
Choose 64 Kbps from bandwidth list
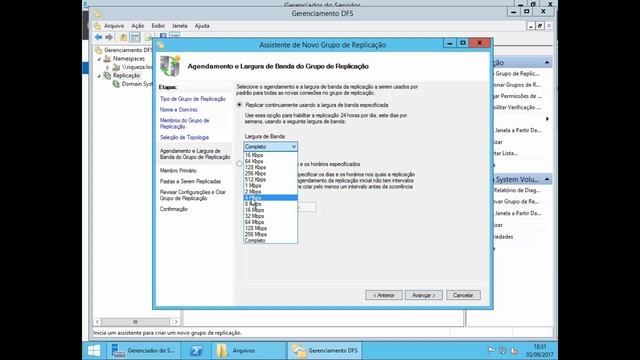click(x=271, y=161)
